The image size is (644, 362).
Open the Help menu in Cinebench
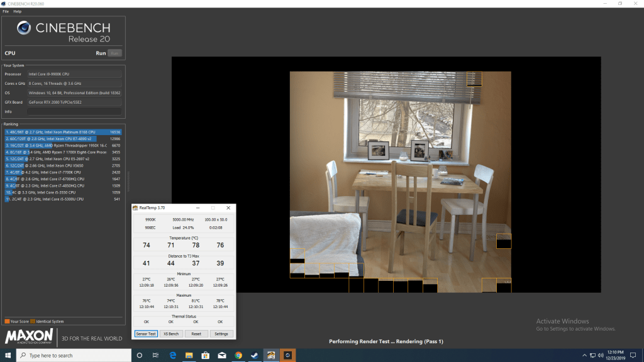[17, 11]
